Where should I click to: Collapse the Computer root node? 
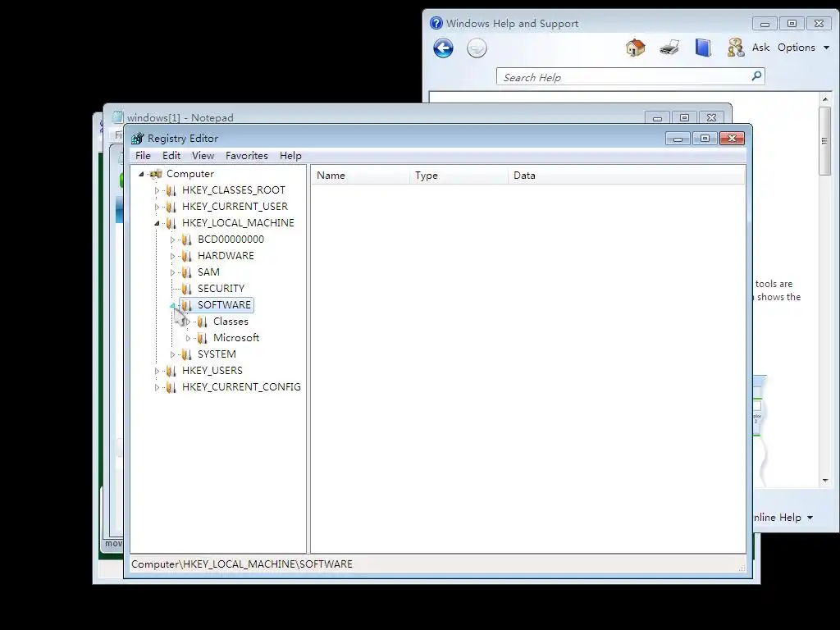[141, 174]
